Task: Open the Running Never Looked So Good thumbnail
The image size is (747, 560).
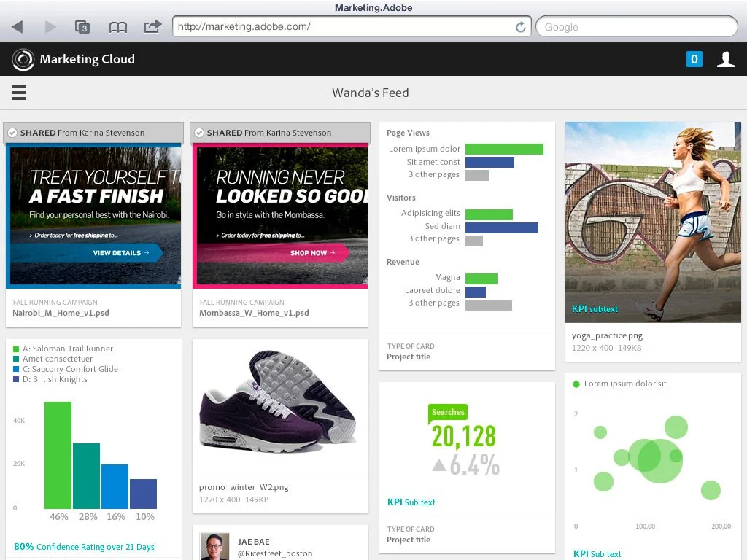Action: (280, 216)
